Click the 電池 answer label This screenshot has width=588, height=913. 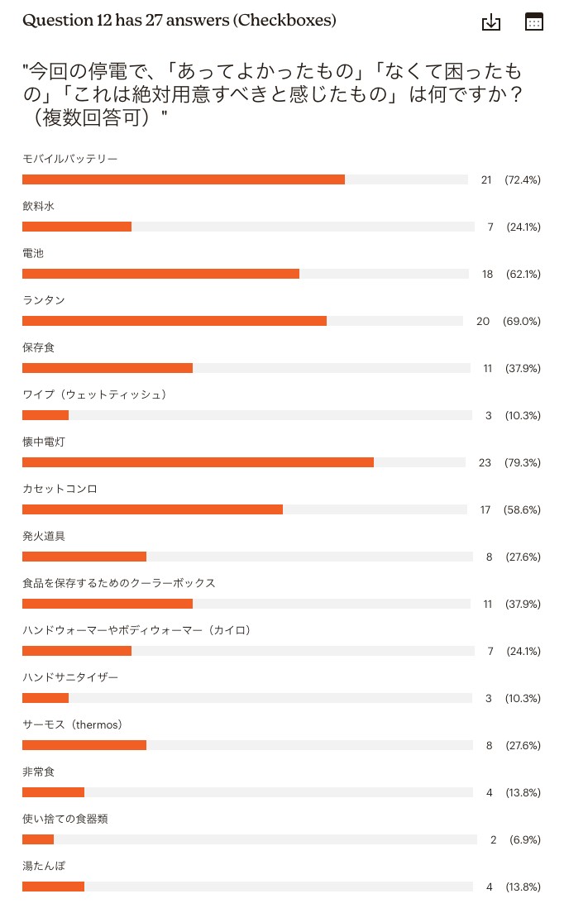(33, 253)
